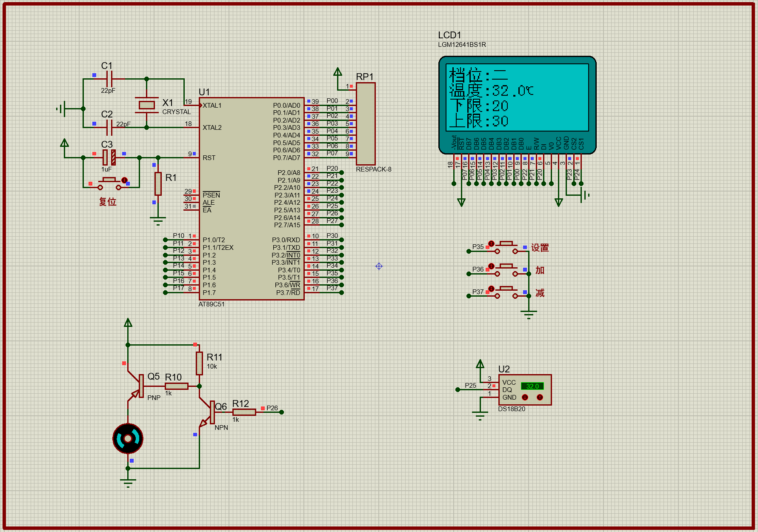
Task: Click the P25 terminal label near U2
Action: click(470, 385)
